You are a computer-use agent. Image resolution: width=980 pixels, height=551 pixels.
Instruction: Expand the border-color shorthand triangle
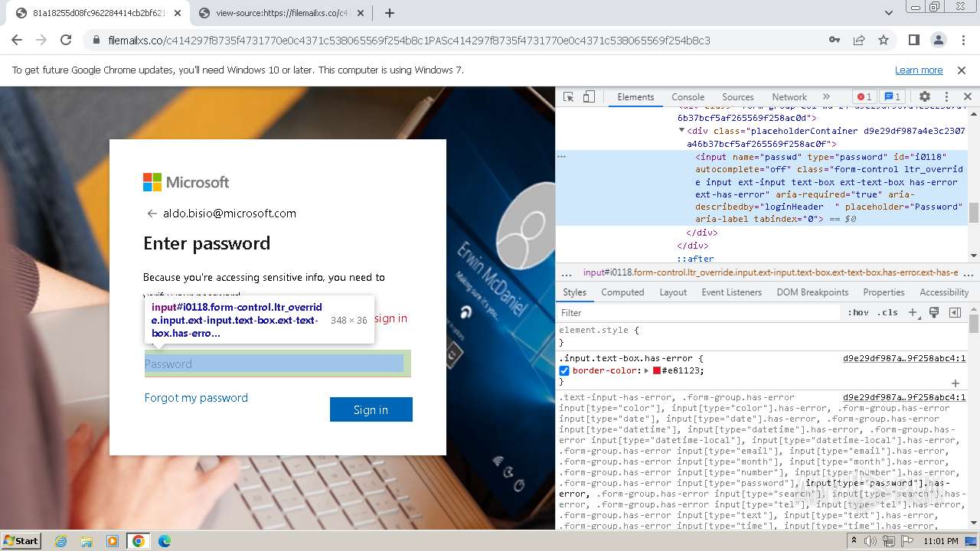pos(647,370)
